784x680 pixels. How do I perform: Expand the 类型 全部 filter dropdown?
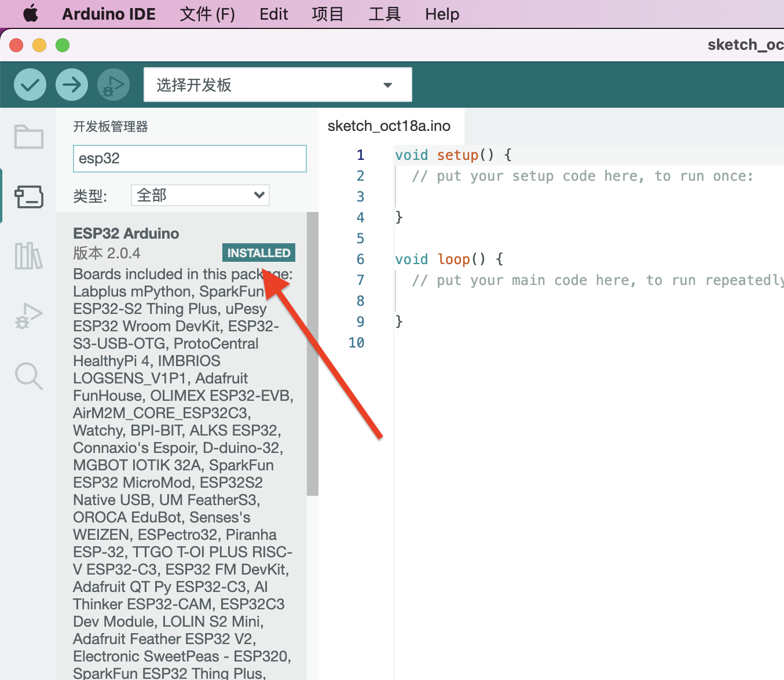(x=200, y=195)
